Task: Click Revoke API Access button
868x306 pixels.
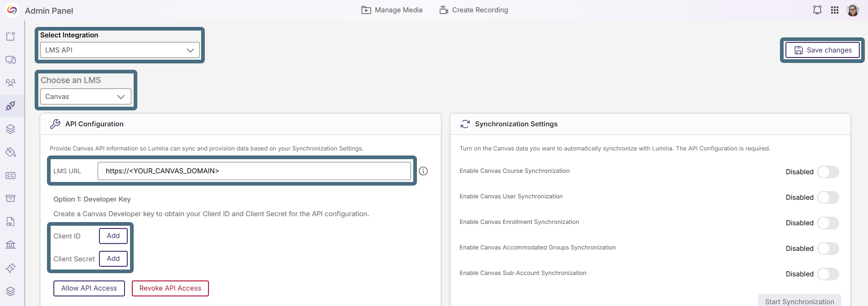Action: 170,288
